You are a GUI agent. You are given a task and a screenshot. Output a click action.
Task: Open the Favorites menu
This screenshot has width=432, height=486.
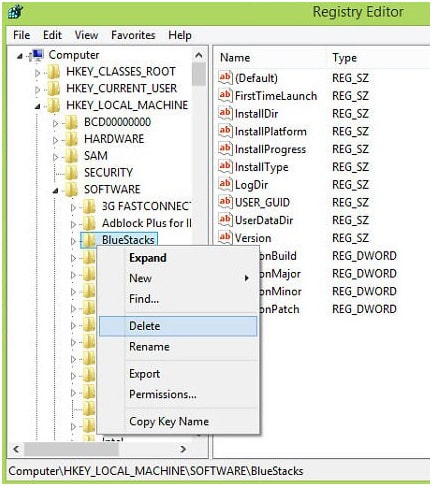coord(133,35)
